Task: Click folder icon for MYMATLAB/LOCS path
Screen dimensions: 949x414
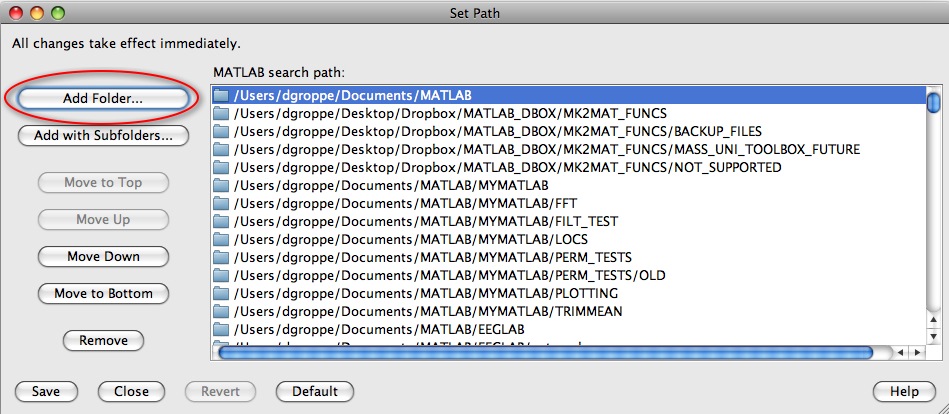Action: [x=221, y=240]
